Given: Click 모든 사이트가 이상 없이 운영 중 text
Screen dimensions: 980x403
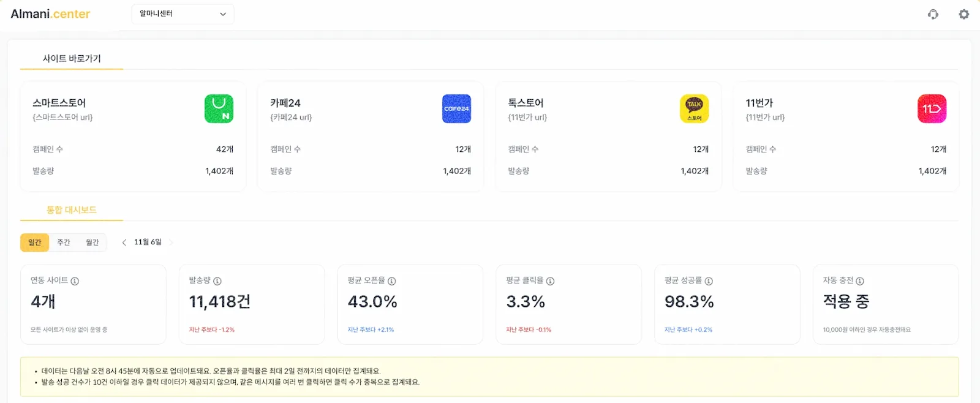Looking at the screenshot, I should tap(69, 330).
